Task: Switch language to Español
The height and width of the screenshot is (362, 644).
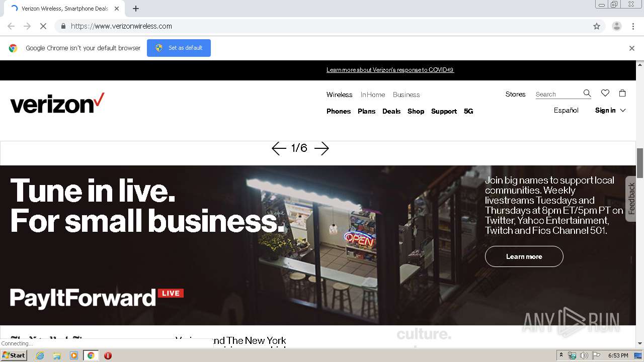Action: [x=566, y=110]
